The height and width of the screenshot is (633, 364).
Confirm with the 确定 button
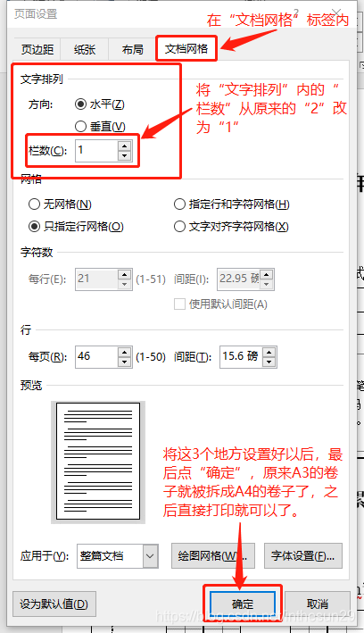(x=243, y=604)
